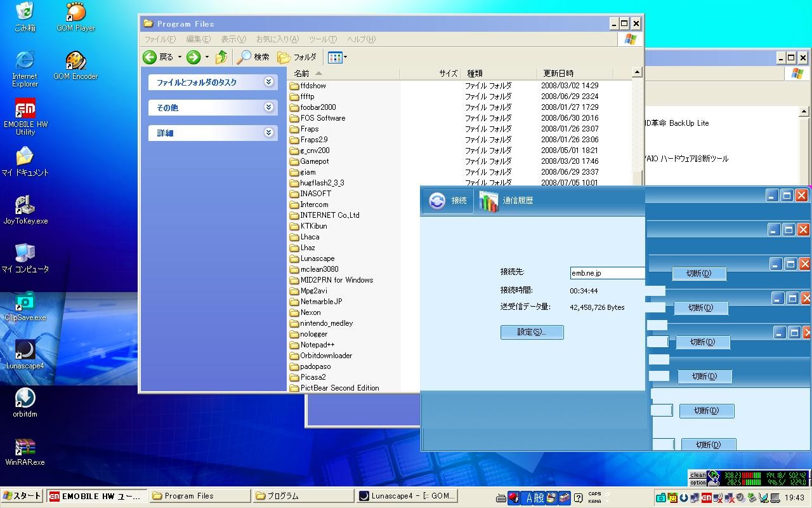Go up one folder level in Explorer toolbar
Screen dimensions: 812x508
(x=221, y=57)
